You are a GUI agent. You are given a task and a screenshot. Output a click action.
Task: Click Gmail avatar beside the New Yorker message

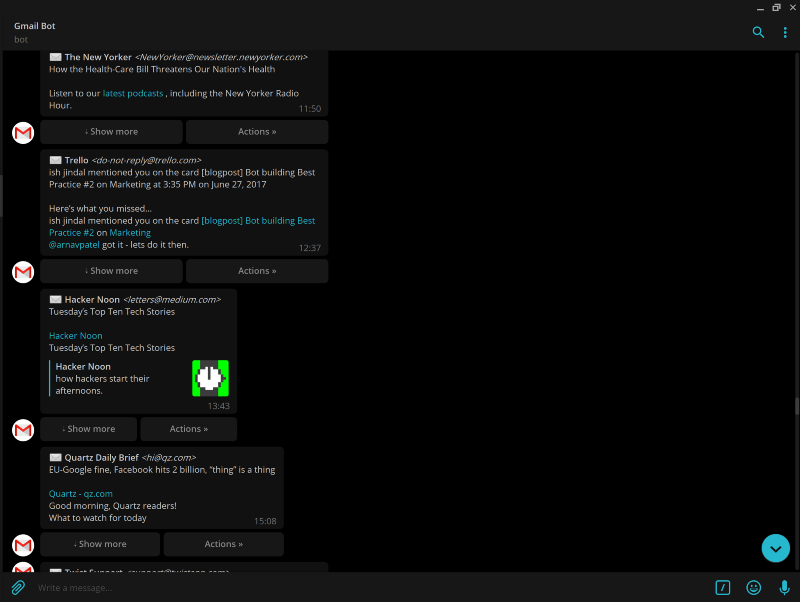[23, 133]
